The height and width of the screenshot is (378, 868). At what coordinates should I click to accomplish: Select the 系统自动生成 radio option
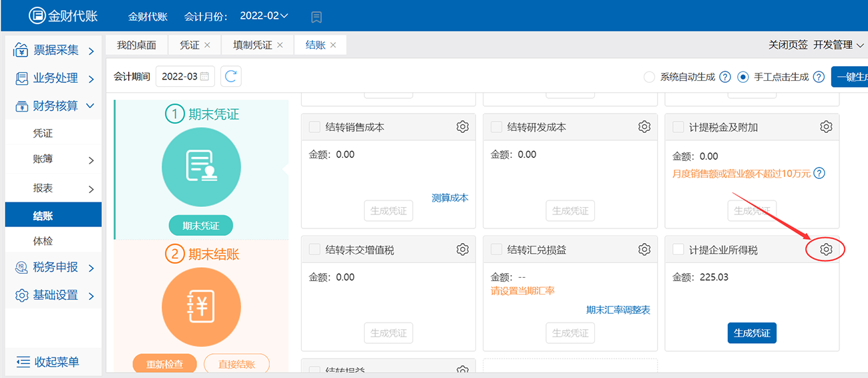(649, 77)
